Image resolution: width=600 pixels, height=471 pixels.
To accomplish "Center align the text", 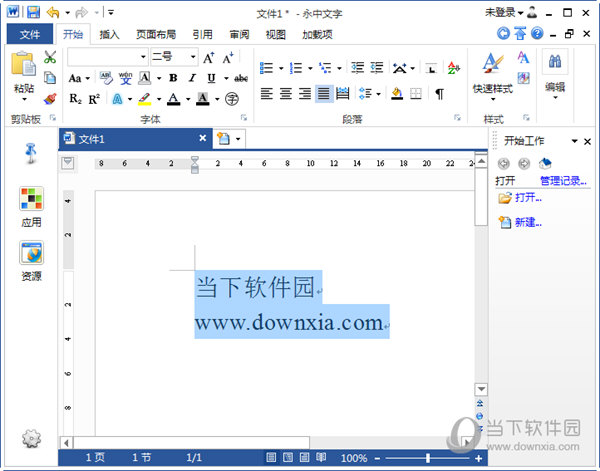I will pos(286,93).
